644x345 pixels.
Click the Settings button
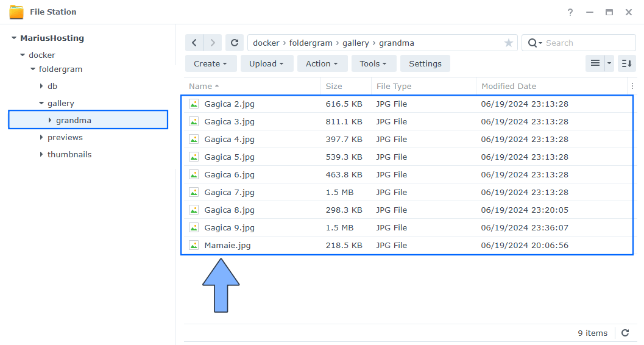point(425,63)
